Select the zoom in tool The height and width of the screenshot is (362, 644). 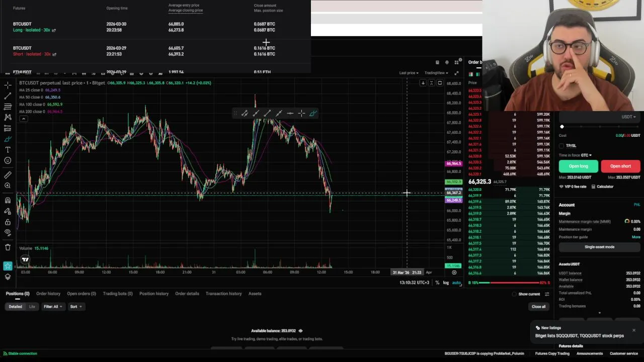click(8, 186)
